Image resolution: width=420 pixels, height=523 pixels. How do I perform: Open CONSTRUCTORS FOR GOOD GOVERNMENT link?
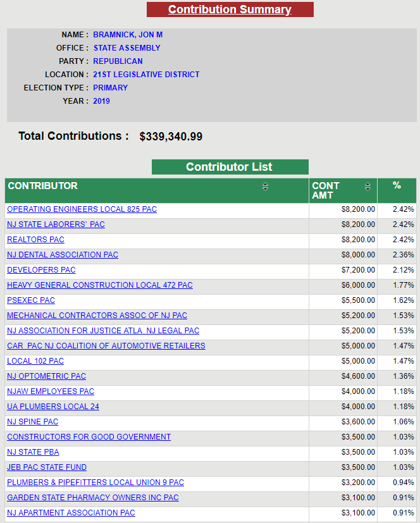coord(89,437)
